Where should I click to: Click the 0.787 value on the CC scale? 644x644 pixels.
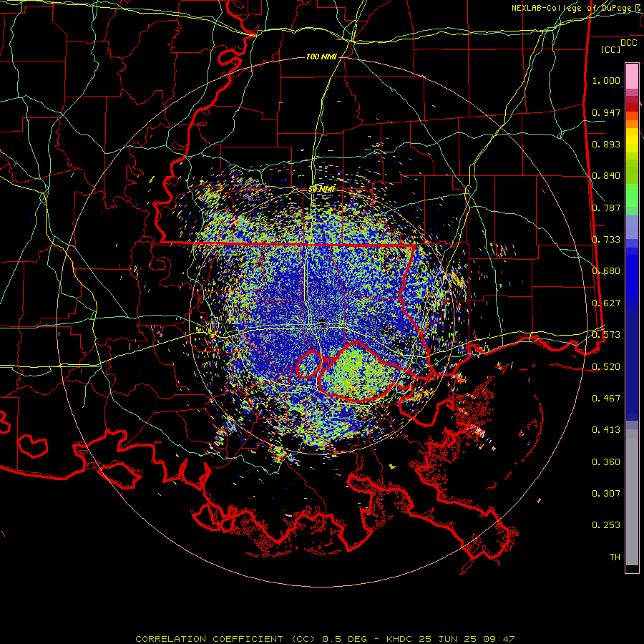coord(606,208)
